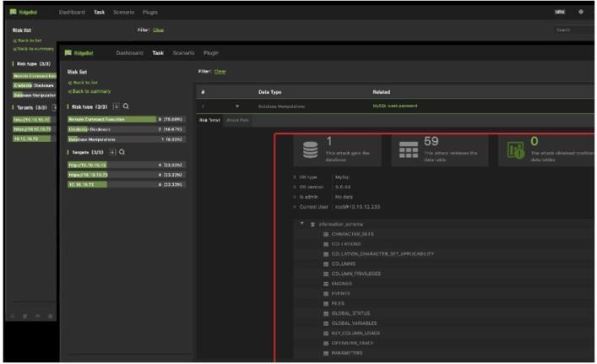
Task: Open settings gear in back window header
Action: tap(581, 12)
